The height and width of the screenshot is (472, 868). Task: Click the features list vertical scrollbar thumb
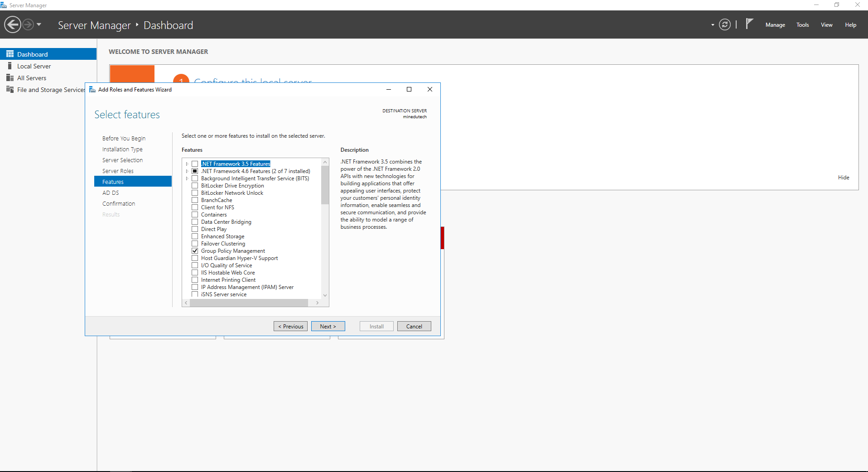tap(325, 185)
